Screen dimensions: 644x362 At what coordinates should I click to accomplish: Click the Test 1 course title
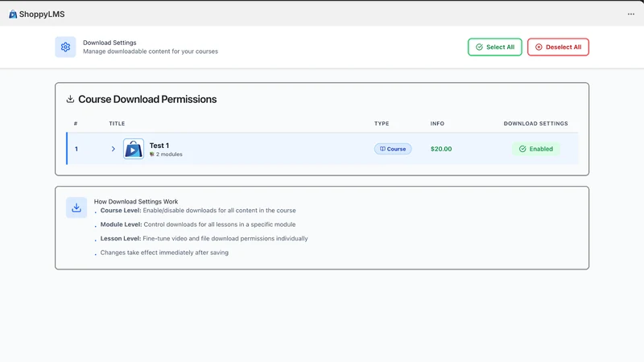click(159, 146)
